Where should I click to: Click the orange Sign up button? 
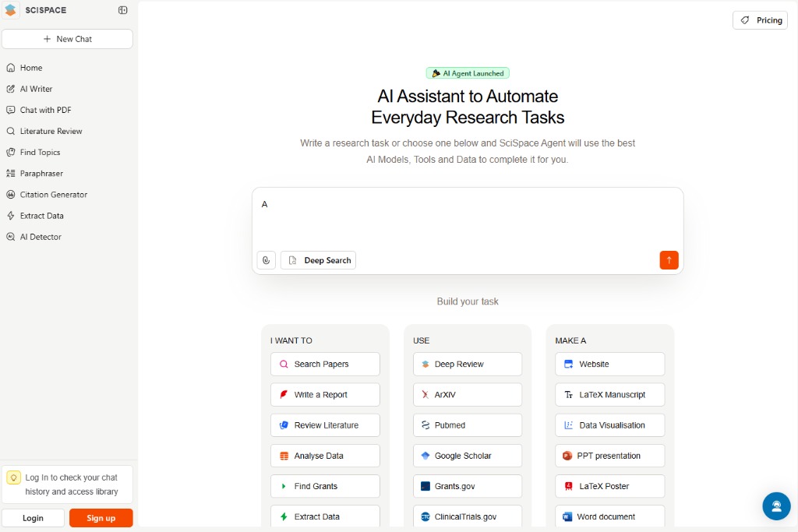[x=101, y=518]
